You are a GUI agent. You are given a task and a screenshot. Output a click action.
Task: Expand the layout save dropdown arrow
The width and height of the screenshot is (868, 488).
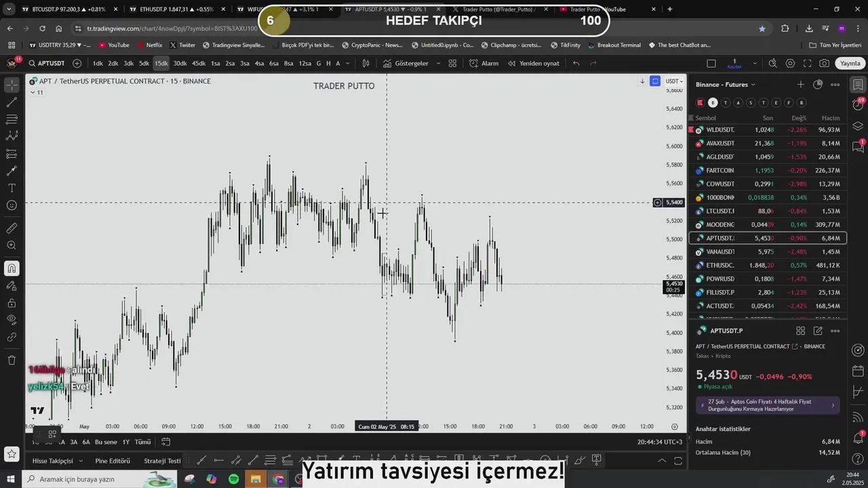point(754,63)
